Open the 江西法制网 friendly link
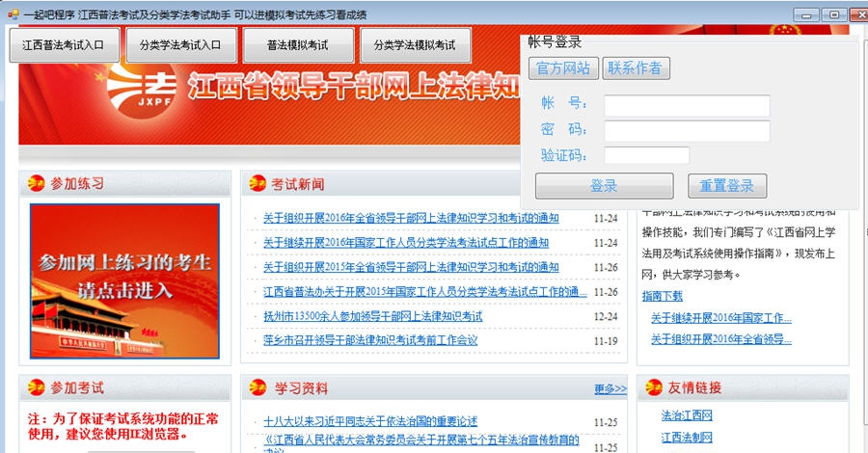This screenshot has height=453, width=868. [x=687, y=438]
